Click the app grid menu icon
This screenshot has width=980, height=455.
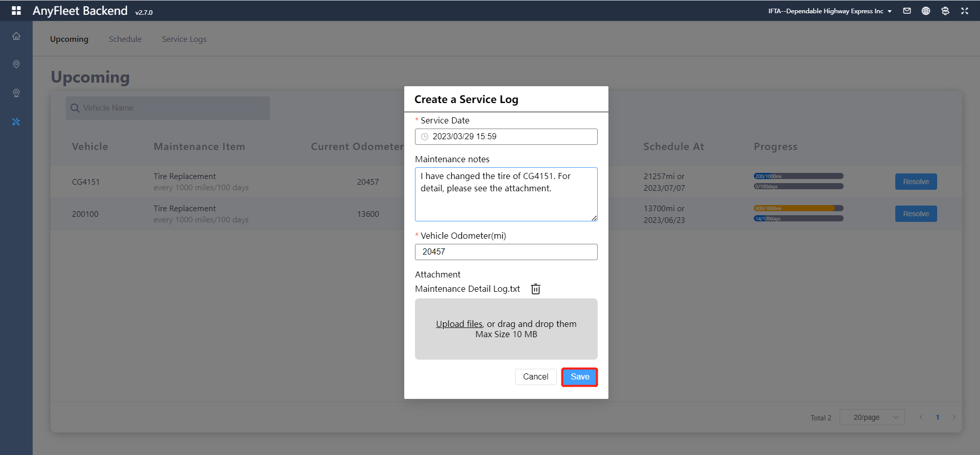pos(16,11)
